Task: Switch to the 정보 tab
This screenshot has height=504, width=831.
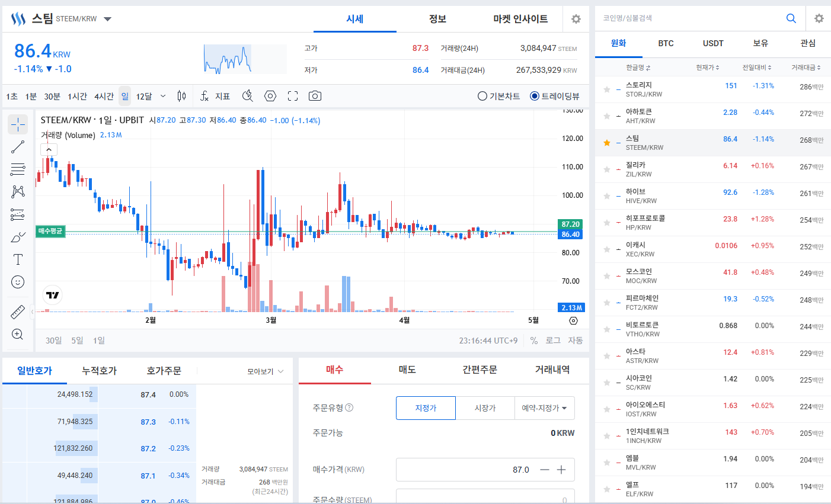Action: pos(437,19)
